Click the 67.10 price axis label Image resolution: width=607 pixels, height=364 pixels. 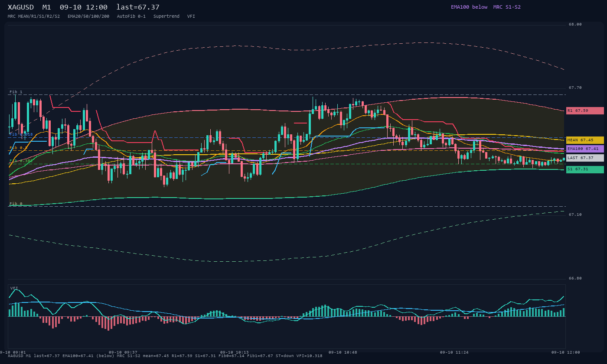click(x=575, y=215)
